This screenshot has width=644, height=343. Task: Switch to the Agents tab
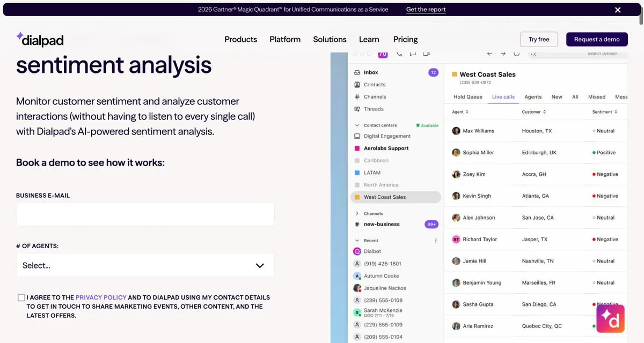533,97
